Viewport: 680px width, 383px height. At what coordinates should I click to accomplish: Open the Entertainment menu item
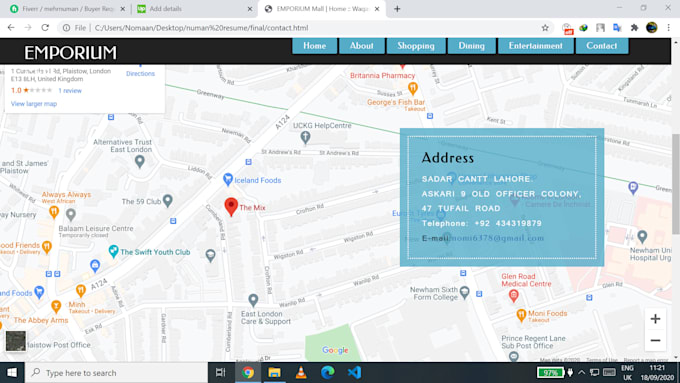point(536,46)
